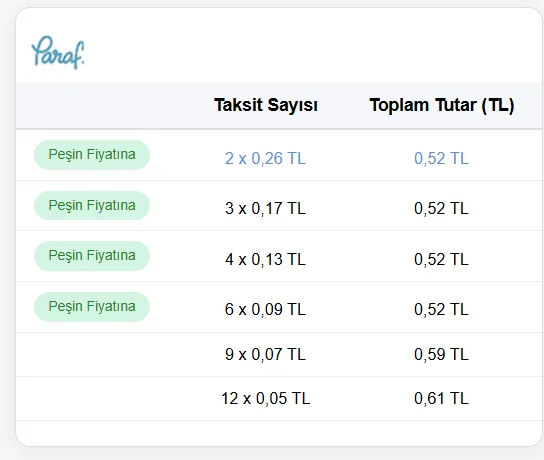Select the 2 x 0,26 TL installment

(265, 159)
